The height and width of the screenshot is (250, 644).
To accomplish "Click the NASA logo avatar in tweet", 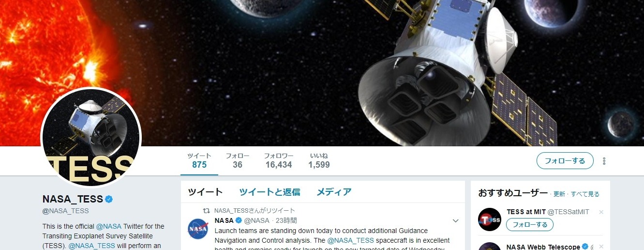I will (x=198, y=229).
